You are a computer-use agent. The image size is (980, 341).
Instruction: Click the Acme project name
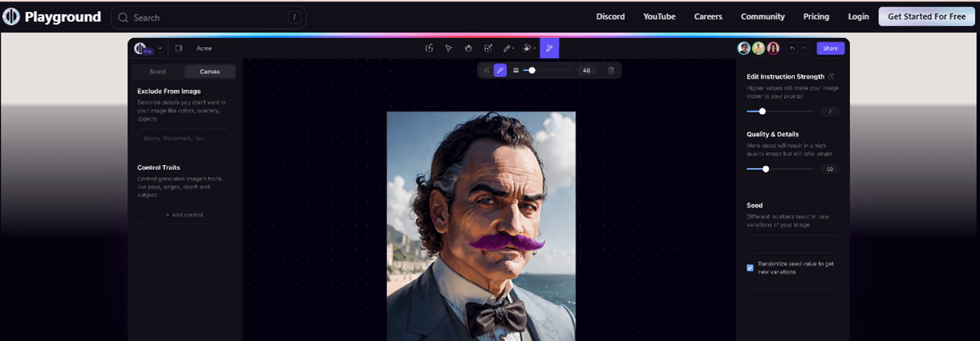(204, 48)
